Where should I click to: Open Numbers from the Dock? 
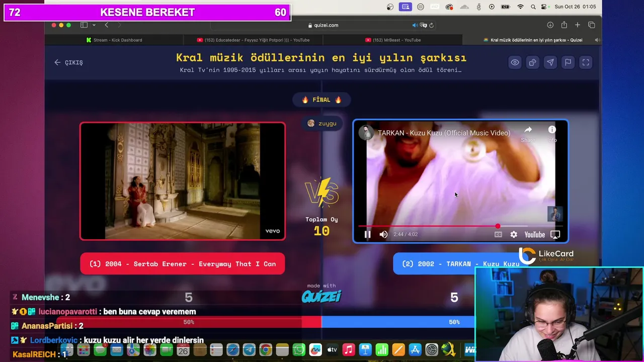(382, 349)
